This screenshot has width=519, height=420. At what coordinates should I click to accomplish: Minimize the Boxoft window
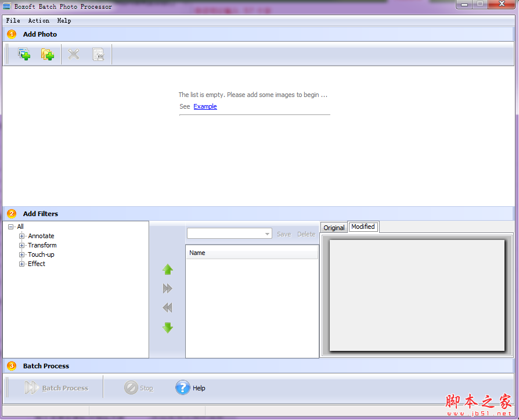click(464, 4)
